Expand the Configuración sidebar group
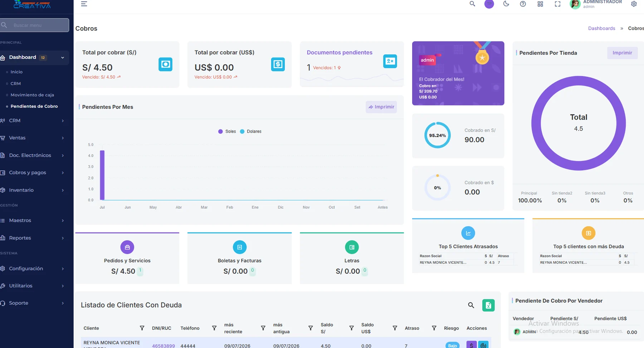The height and width of the screenshot is (348, 644). tap(34, 269)
